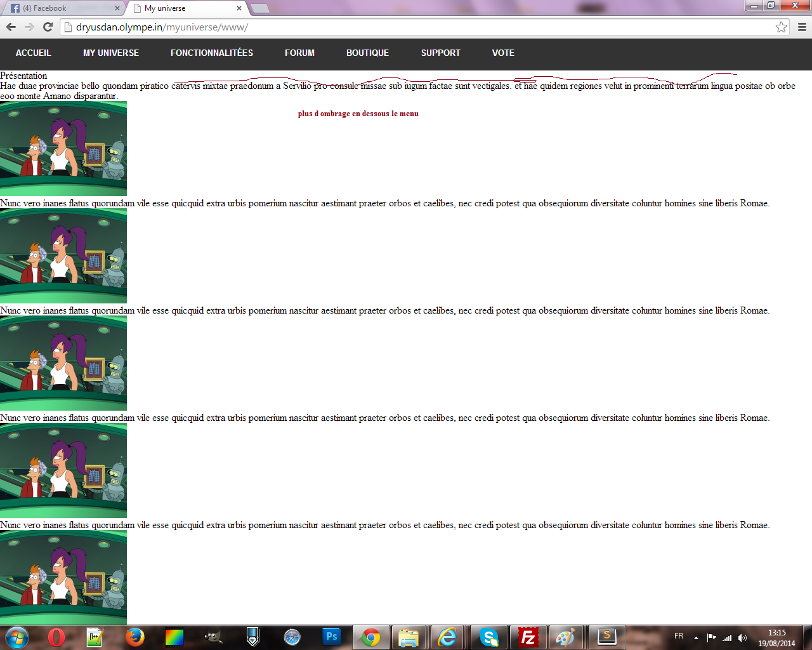Select FONCTIONNALITÉES in the nav bar
This screenshot has width=812, height=650.
coord(212,53)
